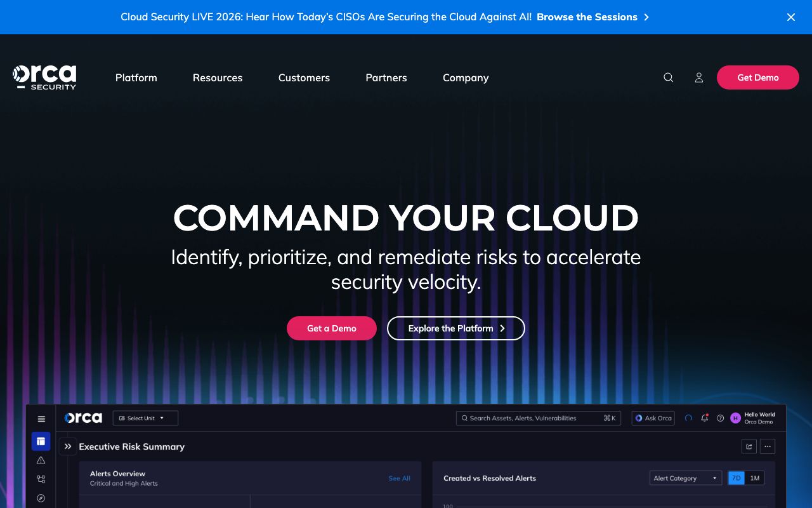
Task: Open the site search icon
Action: tap(668, 77)
